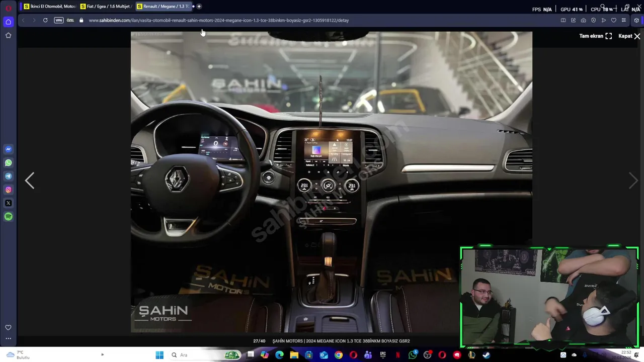644x362 pixels.
Task: Open the Opera menu logo
Action: (x=8, y=8)
